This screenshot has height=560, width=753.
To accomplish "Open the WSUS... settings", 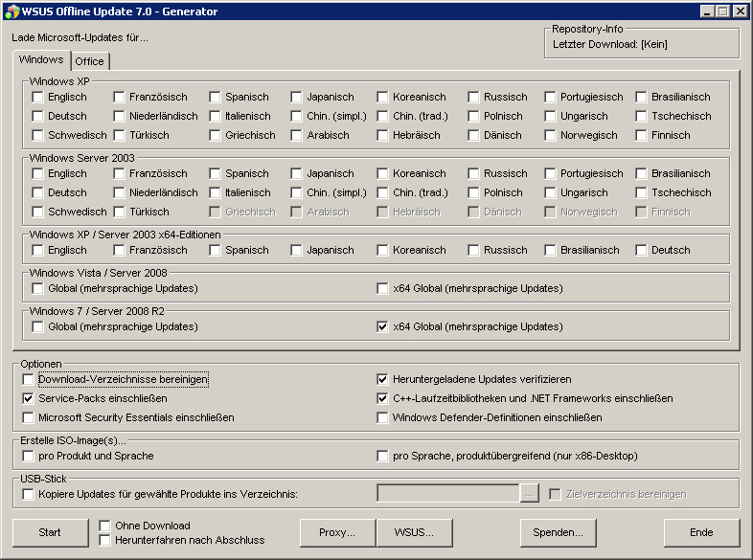I will (x=414, y=532).
